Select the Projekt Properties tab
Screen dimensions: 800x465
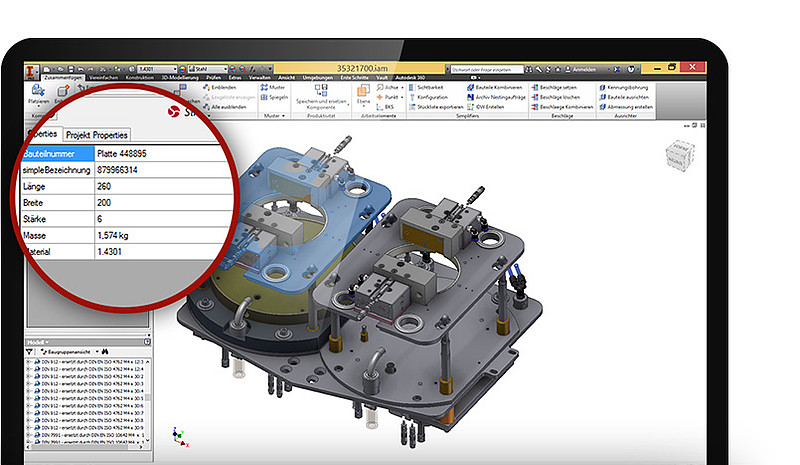coord(96,135)
